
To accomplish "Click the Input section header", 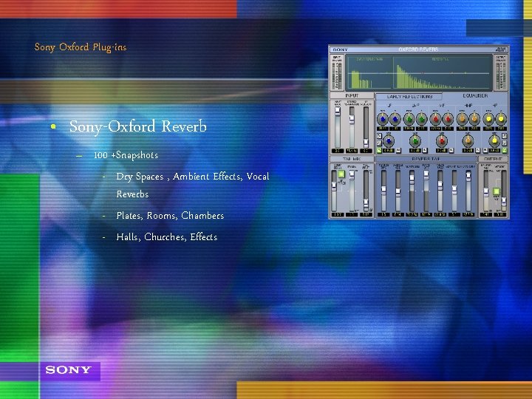I will pyautogui.click(x=352, y=96).
